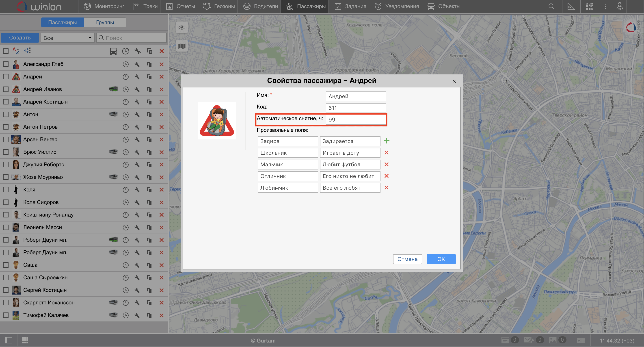Open apps grid icon in top bar
The width and height of the screenshot is (644, 347).
click(589, 7)
